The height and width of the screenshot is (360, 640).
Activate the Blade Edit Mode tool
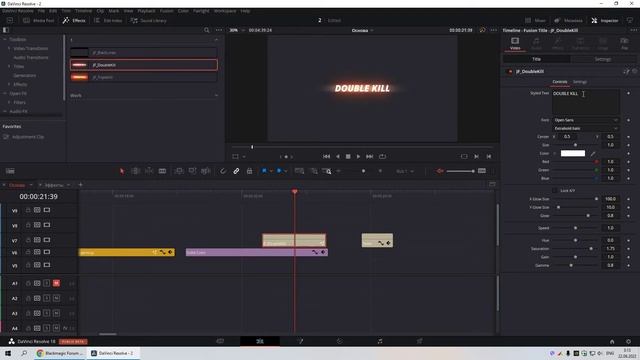tap(162, 171)
